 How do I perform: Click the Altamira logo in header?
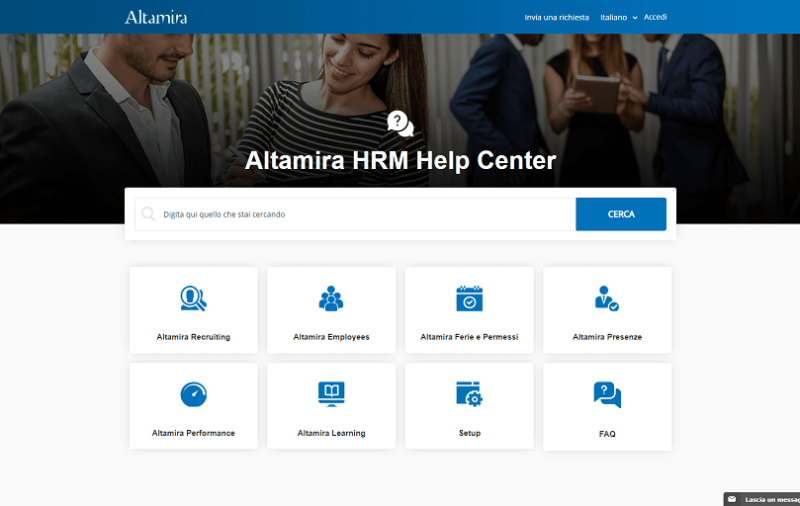[x=156, y=17]
